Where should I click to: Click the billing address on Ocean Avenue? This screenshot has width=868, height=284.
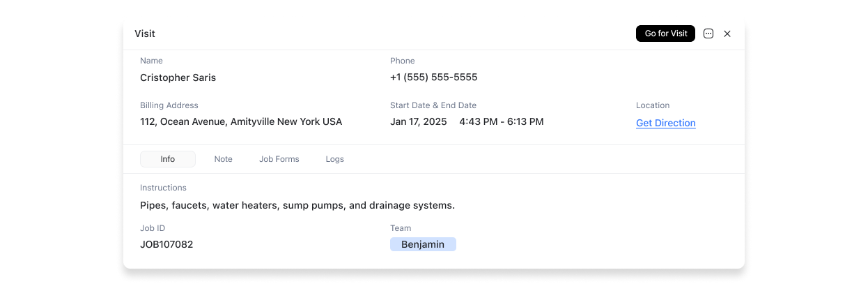point(241,121)
